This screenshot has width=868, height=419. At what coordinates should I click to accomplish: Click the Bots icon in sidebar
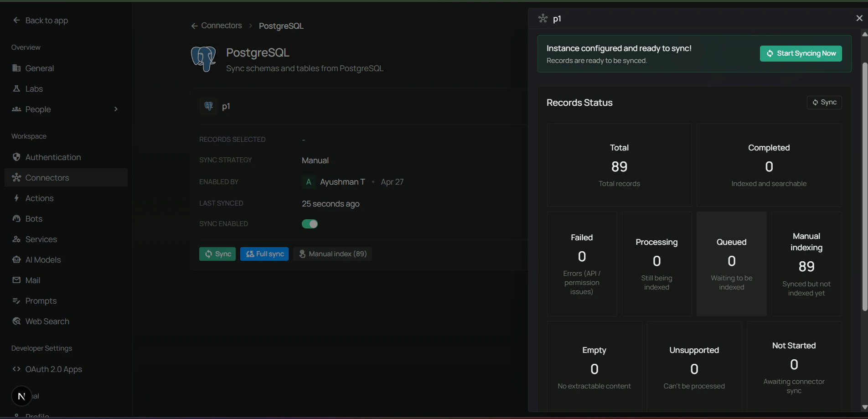pos(16,218)
